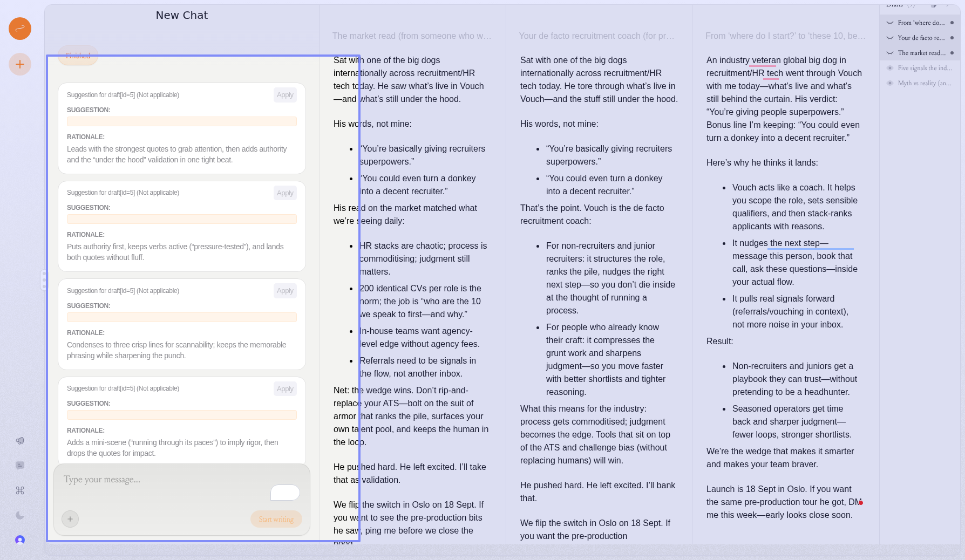The width and height of the screenshot is (965, 560).
Task: Click the 'Your de facto recruitment coach' column title
Action: point(596,36)
